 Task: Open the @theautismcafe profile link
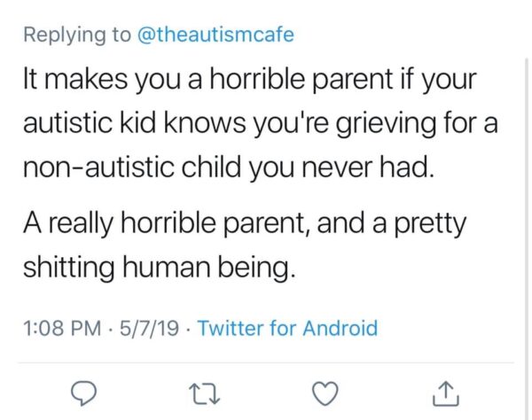[x=215, y=35]
